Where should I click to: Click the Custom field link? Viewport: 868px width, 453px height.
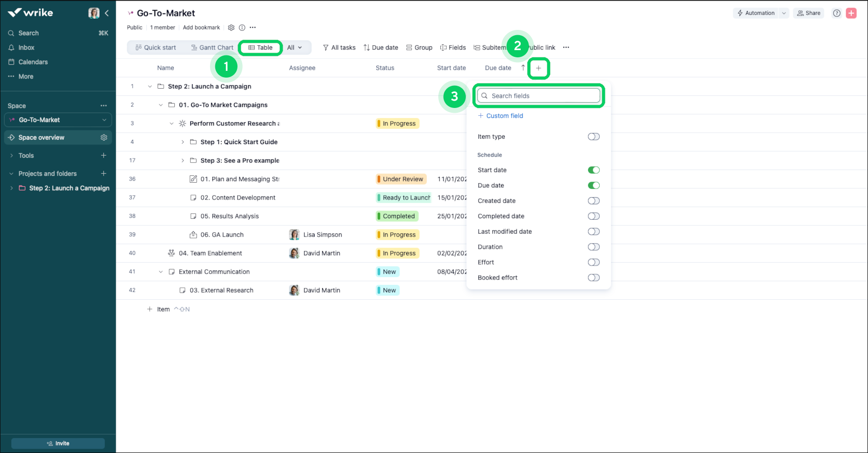pyautogui.click(x=504, y=116)
